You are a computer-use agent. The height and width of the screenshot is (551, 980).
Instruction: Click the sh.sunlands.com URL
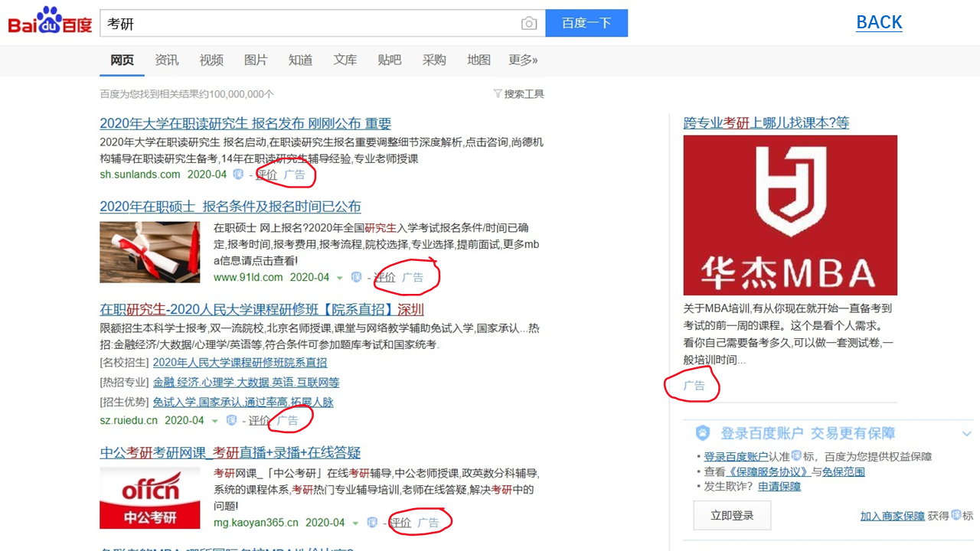tap(140, 174)
